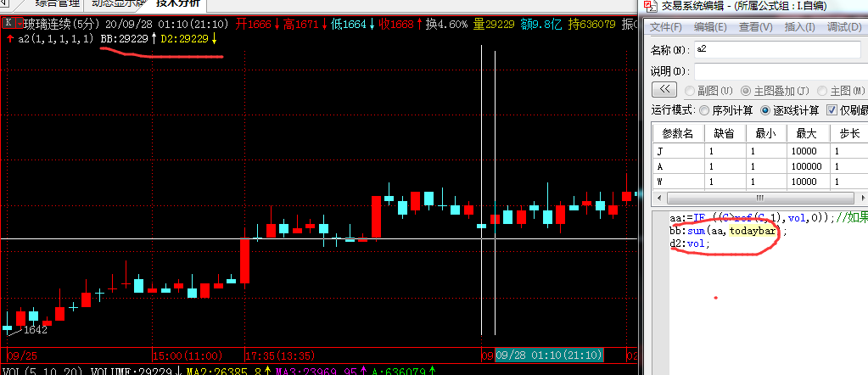
Task: Click the parameter table's left scroll arrow
Action: click(657, 198)
